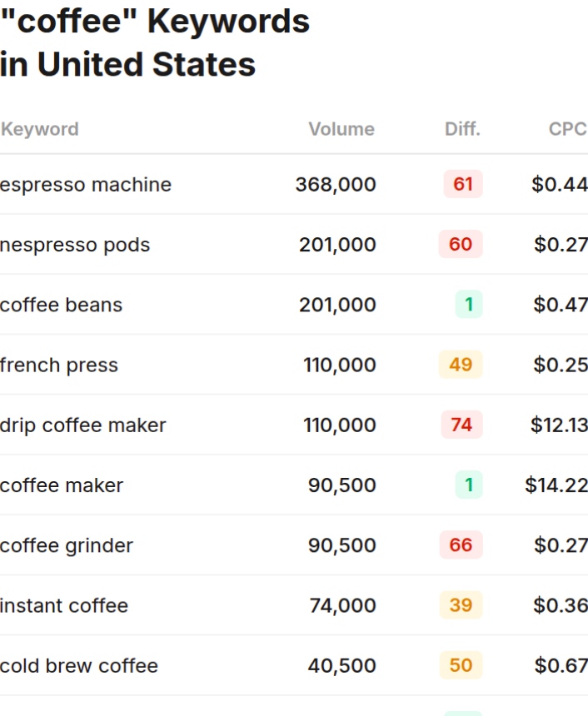The image size is (588, 716).
Task: Sort table by Volume column header
Action: pos(341,129)
